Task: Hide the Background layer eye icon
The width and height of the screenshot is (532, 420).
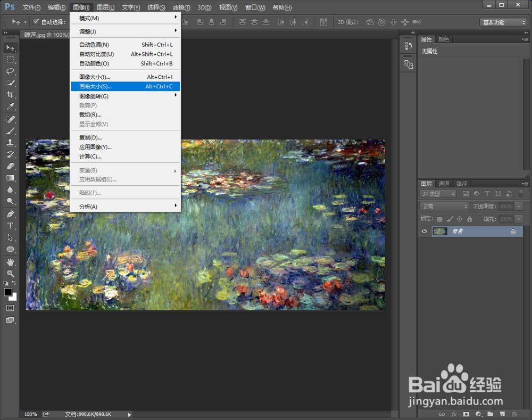Action: [424, 231]
